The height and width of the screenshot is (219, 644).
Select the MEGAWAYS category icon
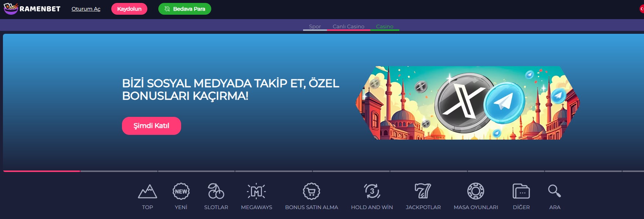[x=256, y=191]
